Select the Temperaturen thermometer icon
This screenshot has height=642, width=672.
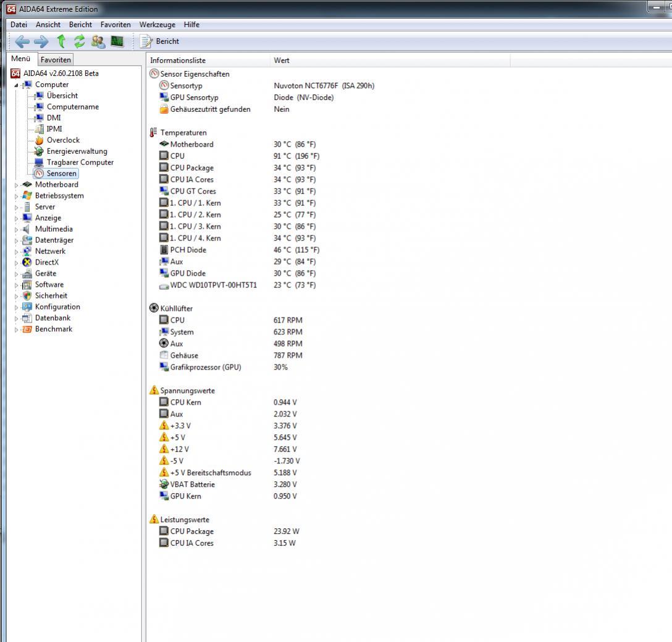[x=153, y=132]
